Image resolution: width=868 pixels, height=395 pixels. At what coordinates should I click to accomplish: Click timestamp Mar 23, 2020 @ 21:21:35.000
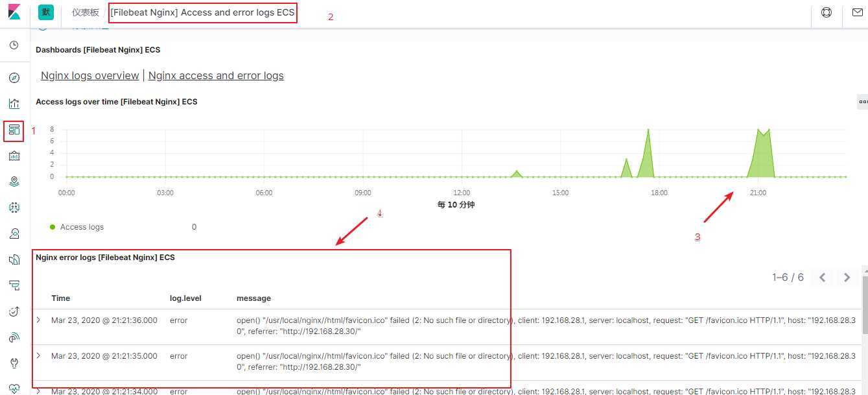point(104,356)
